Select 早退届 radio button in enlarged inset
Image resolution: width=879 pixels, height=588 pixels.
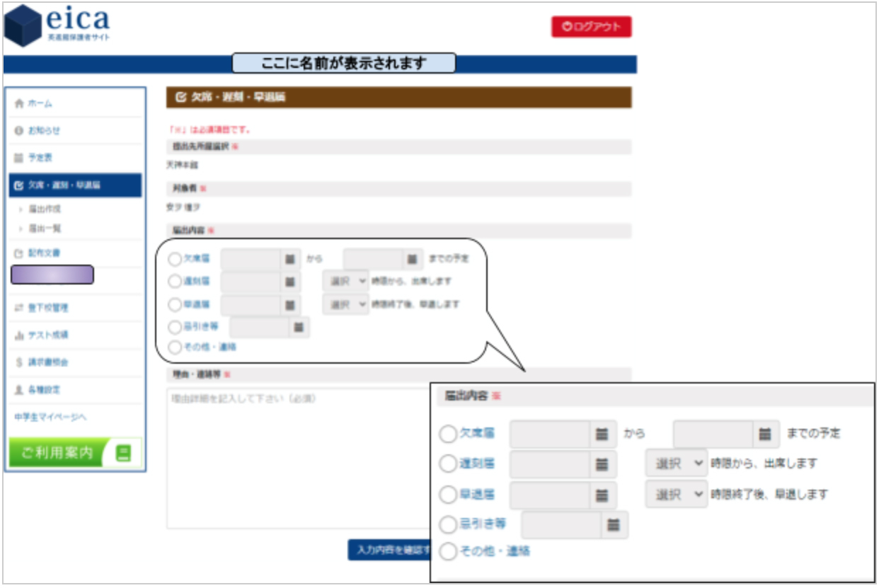tap(447, 494)
